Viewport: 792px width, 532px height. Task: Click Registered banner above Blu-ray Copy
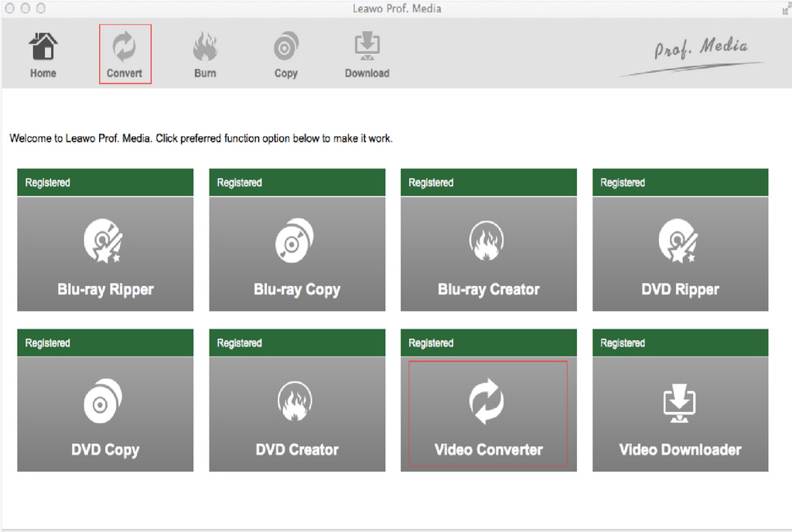pyautogui.click(x=297, y=182)
